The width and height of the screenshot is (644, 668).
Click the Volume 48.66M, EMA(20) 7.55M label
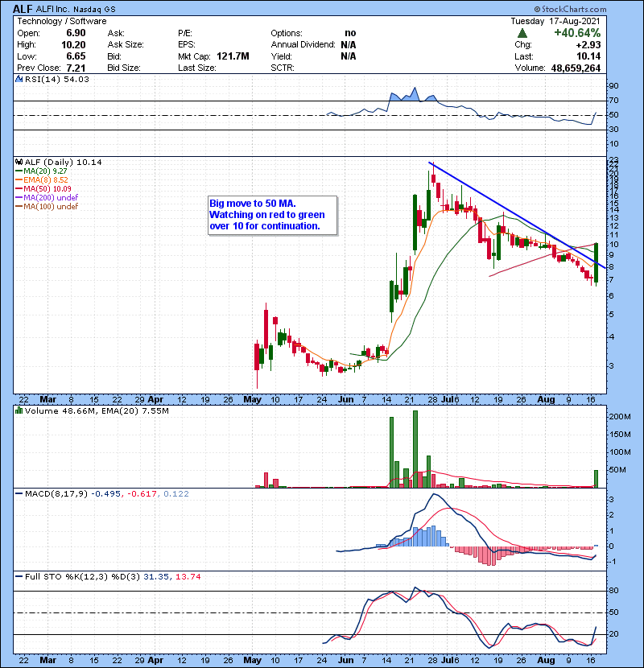tap(97, 410)
